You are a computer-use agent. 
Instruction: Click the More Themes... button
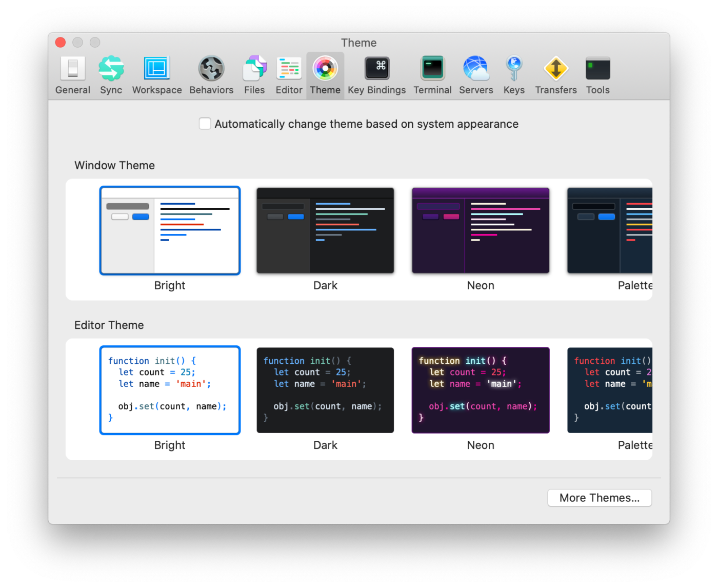tap(599, 498)
